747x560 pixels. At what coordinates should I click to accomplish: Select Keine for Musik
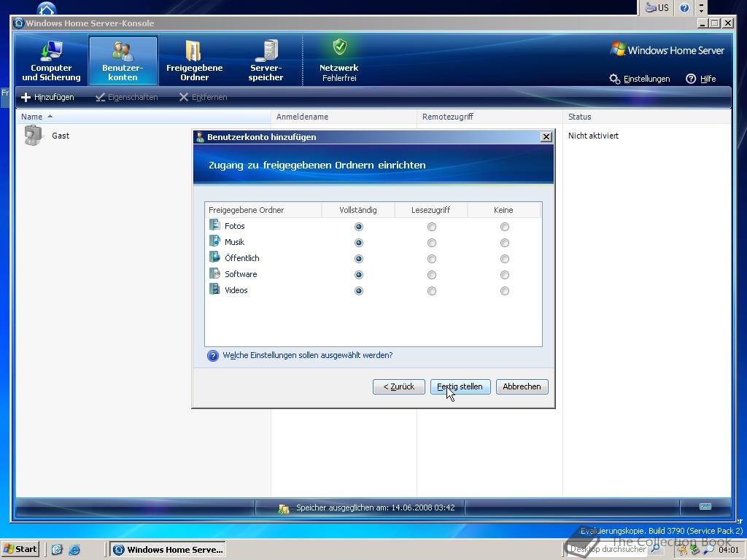click(x=505, y=243)
